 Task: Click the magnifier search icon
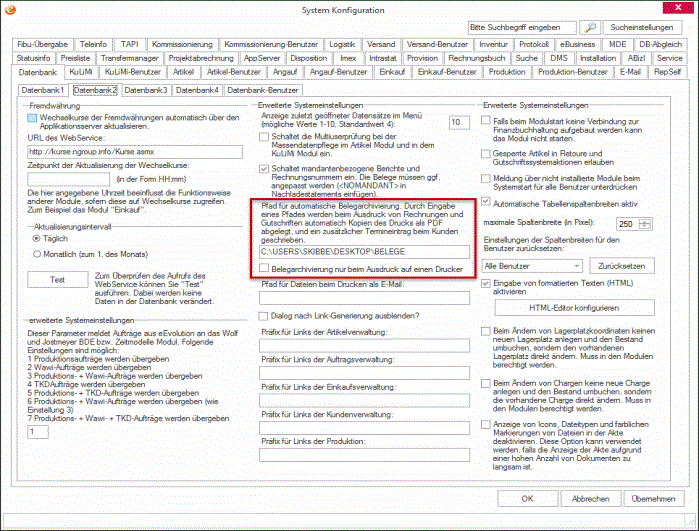point(590,27)
